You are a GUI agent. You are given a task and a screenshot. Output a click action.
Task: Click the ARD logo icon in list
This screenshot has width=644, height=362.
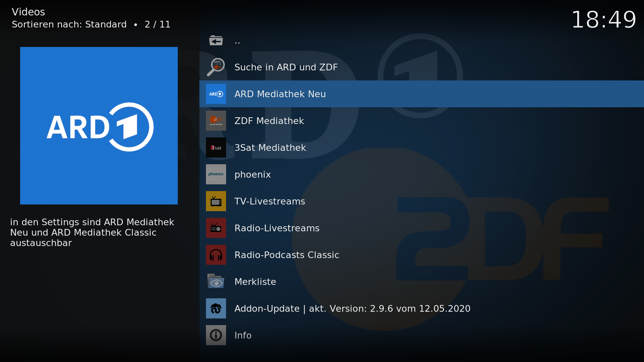coord(216,94)
